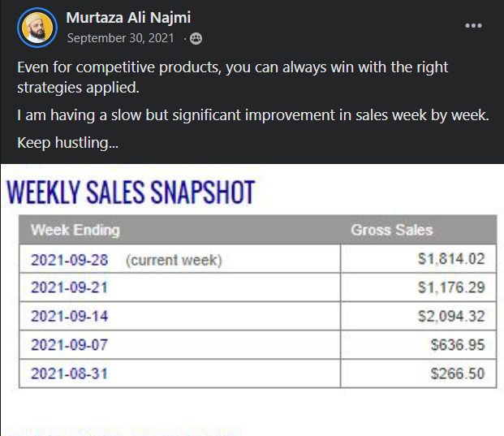Select the $636.95 gross sales cell

point(419,345)
